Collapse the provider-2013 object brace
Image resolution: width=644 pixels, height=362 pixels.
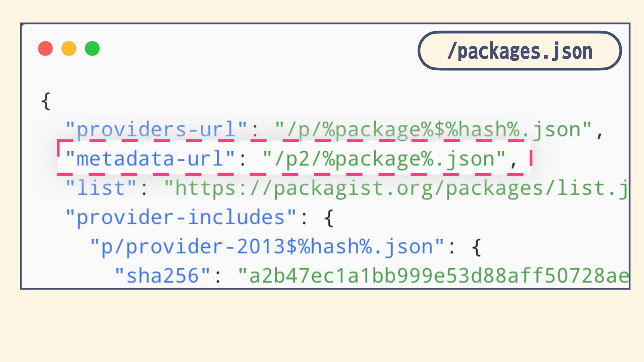click(477, 247)
